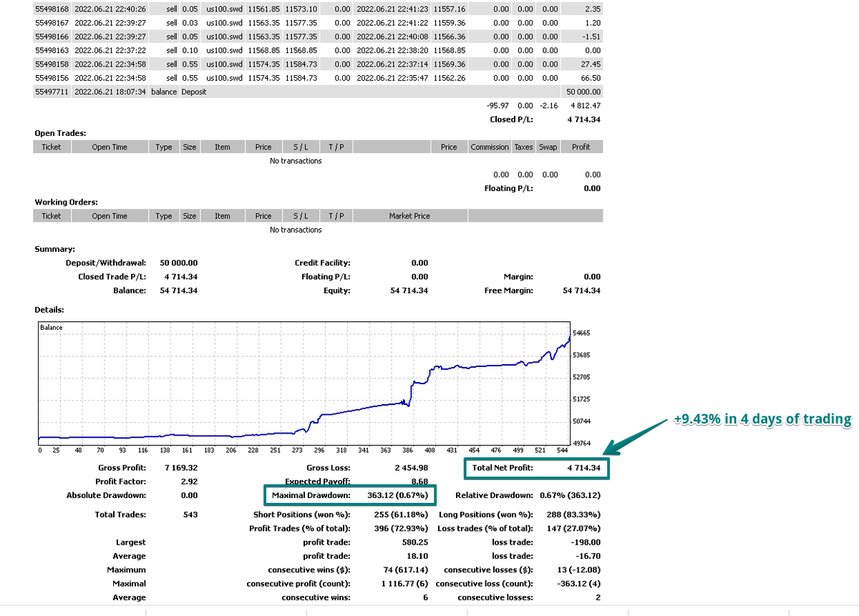Click ticket 55497711 of the deposit row
This screenshot has height=616, width=859.
(x=52, y=92)
